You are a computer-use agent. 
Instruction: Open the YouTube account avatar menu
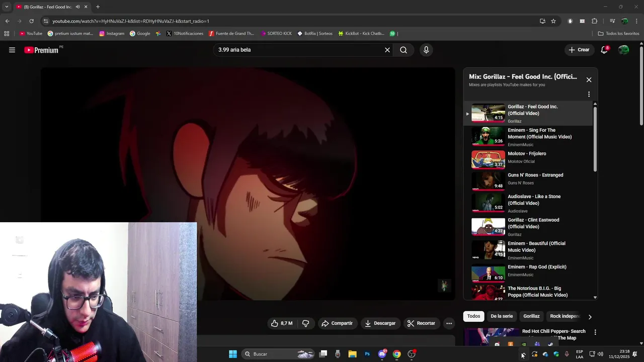[x=623, y=50]
